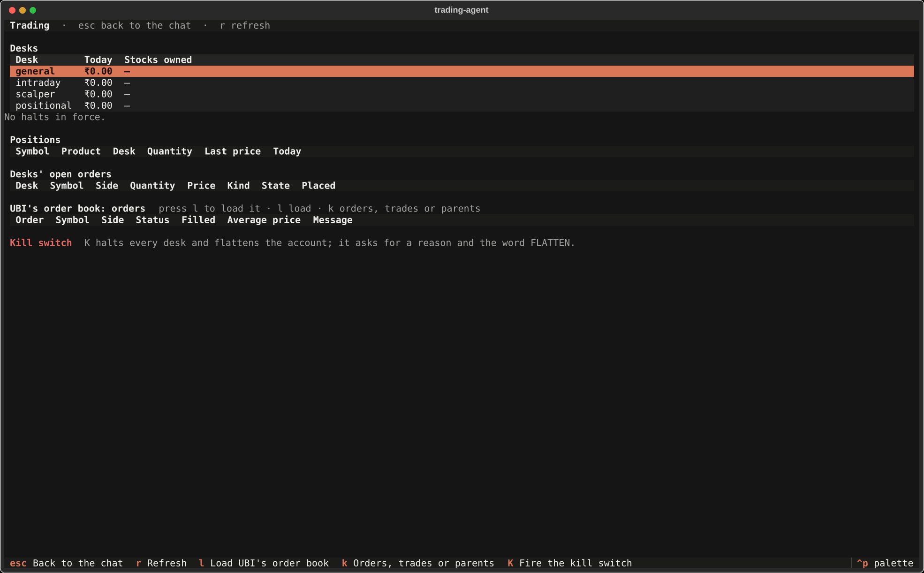Click the Positions 'Quantity' column header
The width and height of the screenshot is (924, 573).
click(x=170, y=151)
